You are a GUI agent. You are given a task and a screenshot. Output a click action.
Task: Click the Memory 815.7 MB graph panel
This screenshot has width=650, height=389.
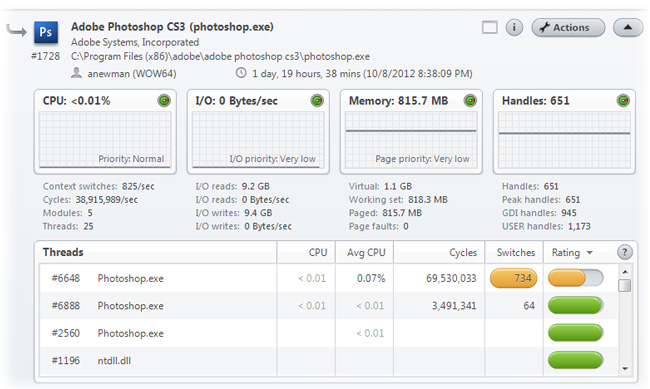click(x=411, y=132)
